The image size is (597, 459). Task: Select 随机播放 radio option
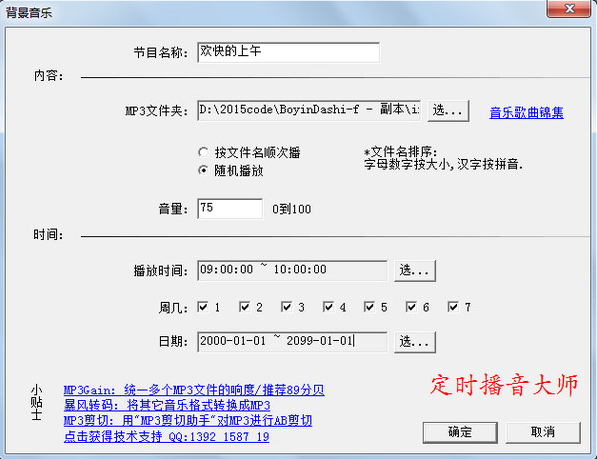click(231, 171)
